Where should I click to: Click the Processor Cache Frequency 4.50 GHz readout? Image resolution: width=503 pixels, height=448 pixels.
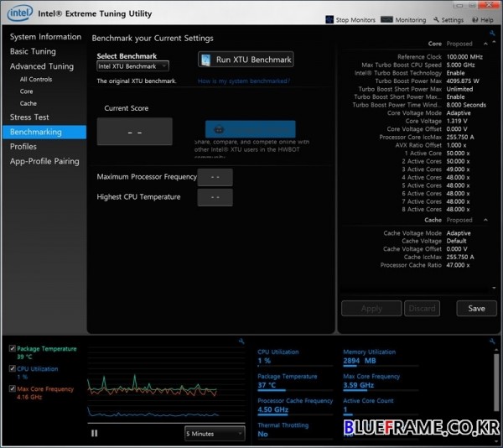click(x=273, y=409)
